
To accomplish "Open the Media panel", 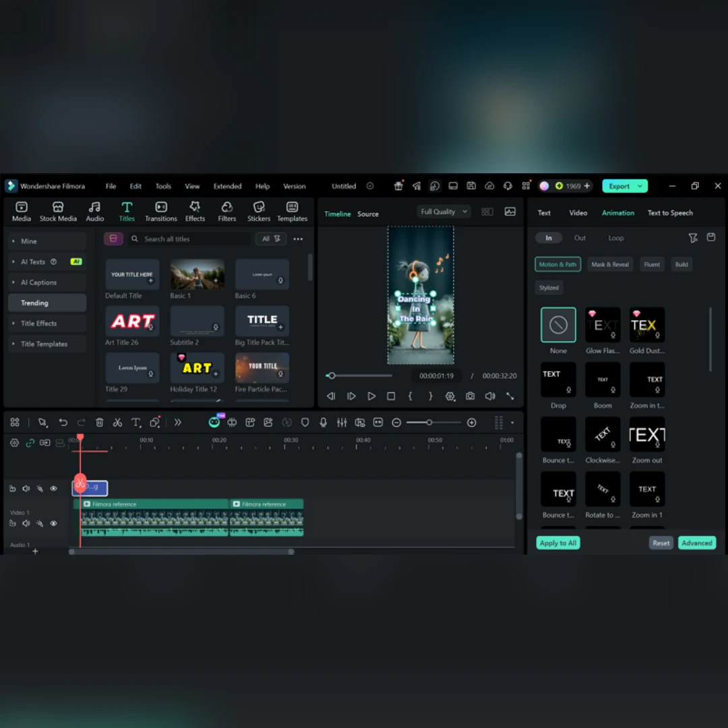I will (22, 211).
